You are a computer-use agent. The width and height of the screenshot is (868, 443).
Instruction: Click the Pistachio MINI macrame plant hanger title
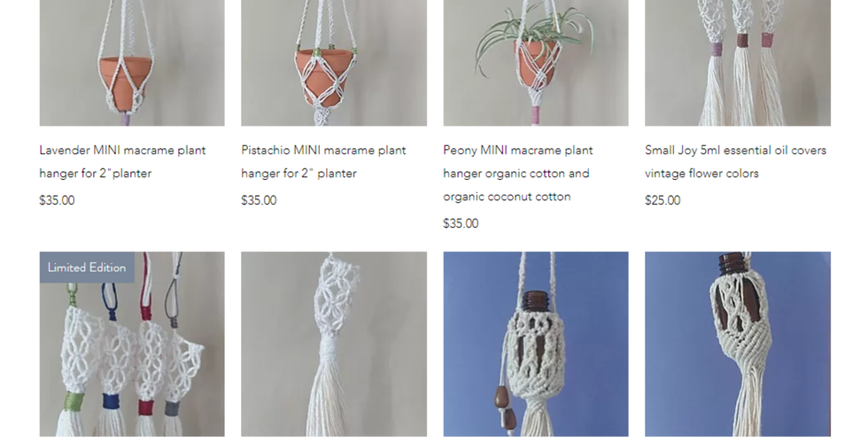pyautogui.click(x=323, y=161)
